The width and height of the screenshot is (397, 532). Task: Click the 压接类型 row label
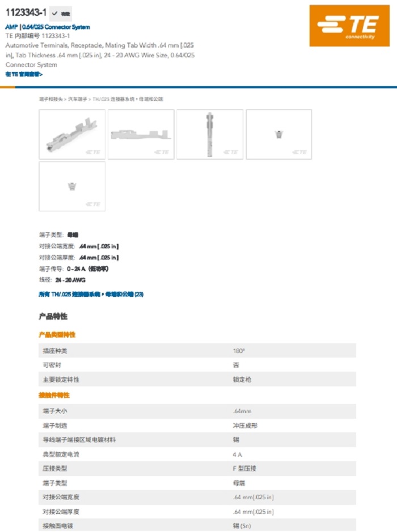point(55,469)
